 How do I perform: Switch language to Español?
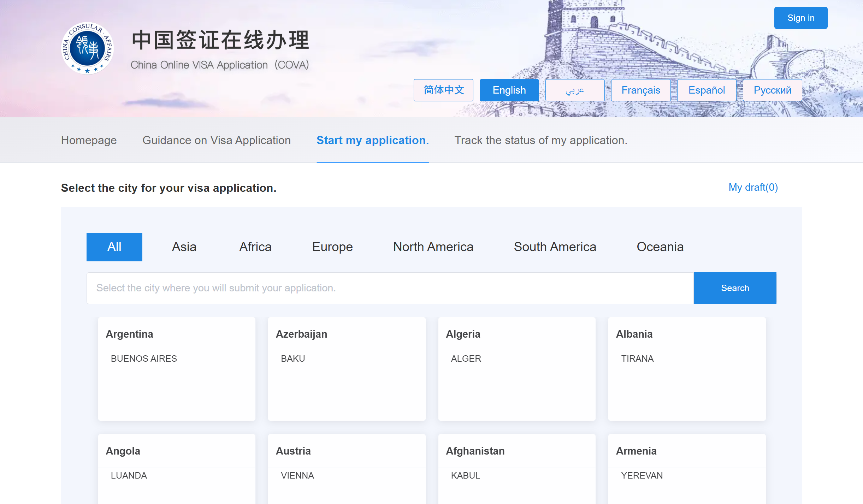[707, 90]
